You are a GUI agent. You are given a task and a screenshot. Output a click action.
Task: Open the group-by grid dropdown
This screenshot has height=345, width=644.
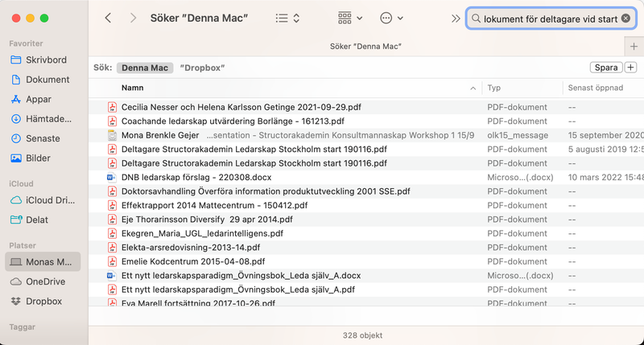349,18
